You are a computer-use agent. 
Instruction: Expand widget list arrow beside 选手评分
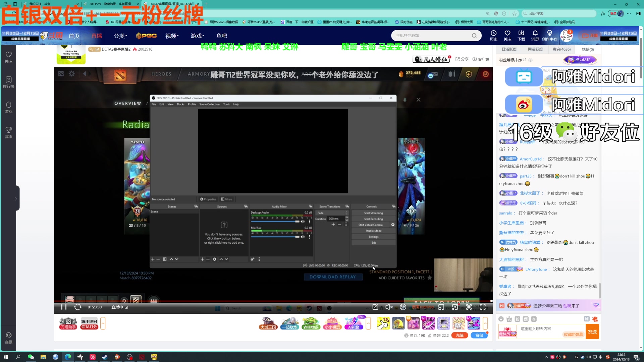103,323
